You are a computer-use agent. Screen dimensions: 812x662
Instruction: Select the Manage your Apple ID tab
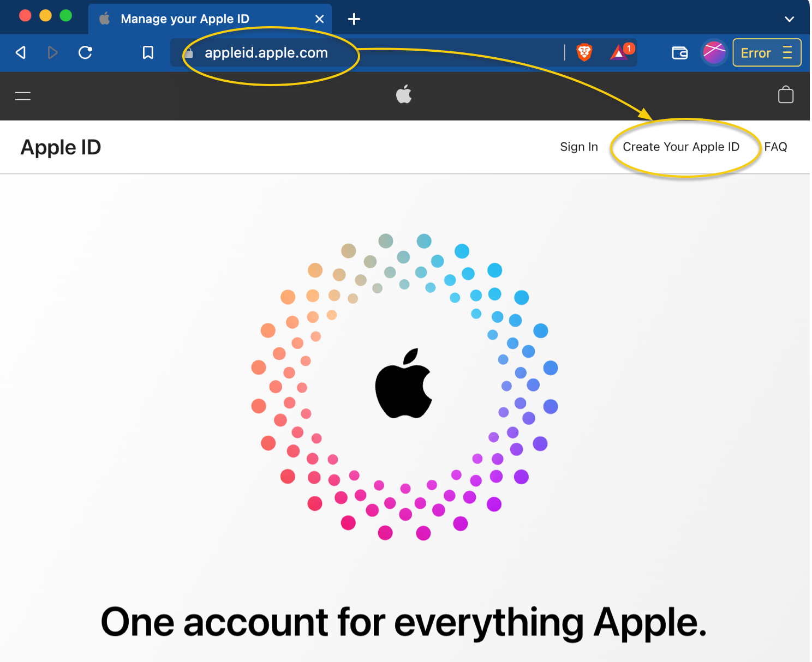click(210, 19)
